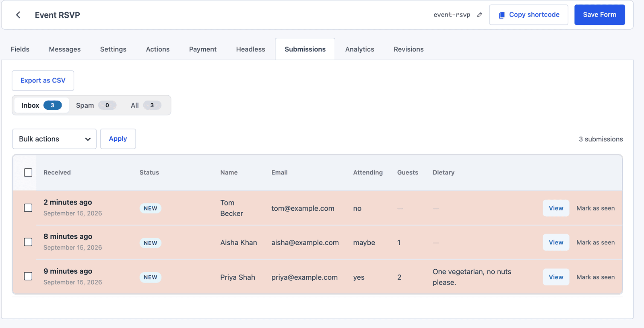Open the Fields tab
This screenshot has width=644, height=328.
(20, 49)
